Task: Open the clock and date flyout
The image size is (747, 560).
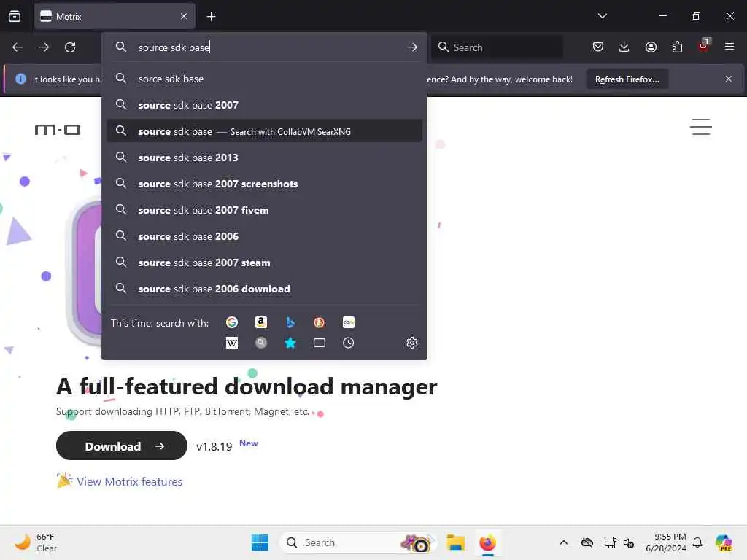Action: pyautogui.click(x=665, y=542)
